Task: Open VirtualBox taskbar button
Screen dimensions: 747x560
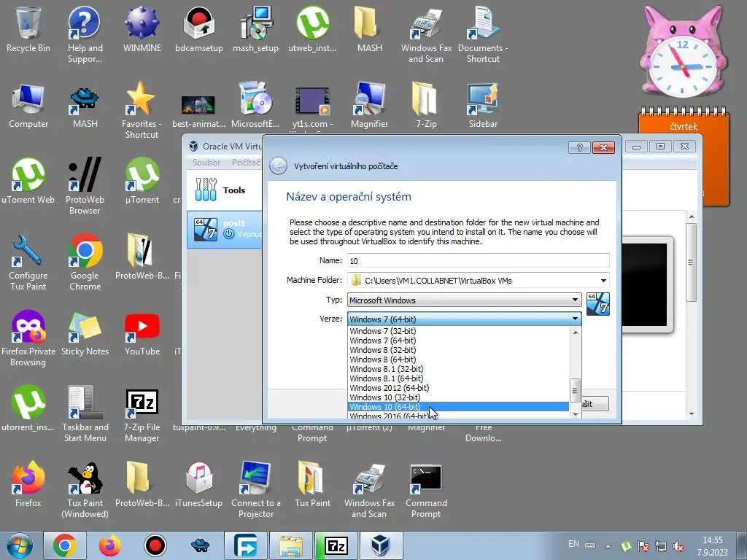Action: [x=381, y=545]
